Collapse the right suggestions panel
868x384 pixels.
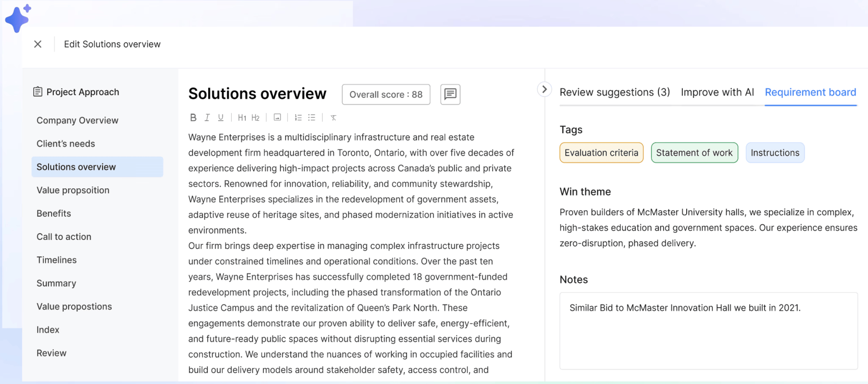[544, 90]
